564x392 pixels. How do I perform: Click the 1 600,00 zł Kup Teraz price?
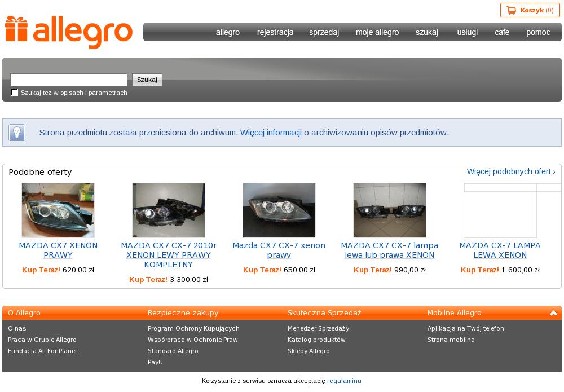[500, 270]
